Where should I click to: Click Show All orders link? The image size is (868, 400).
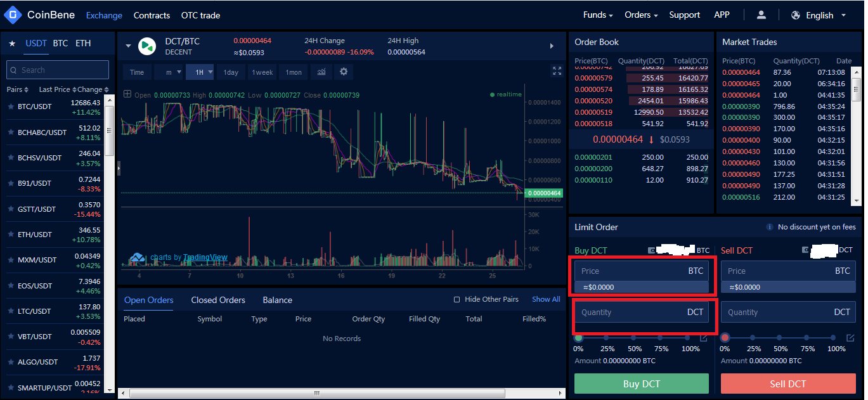(546, 299)
